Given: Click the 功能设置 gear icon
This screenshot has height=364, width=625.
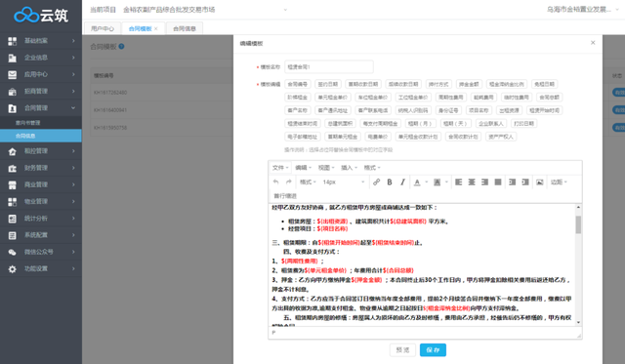Looking at the screenshot, I should pos(13,268).
